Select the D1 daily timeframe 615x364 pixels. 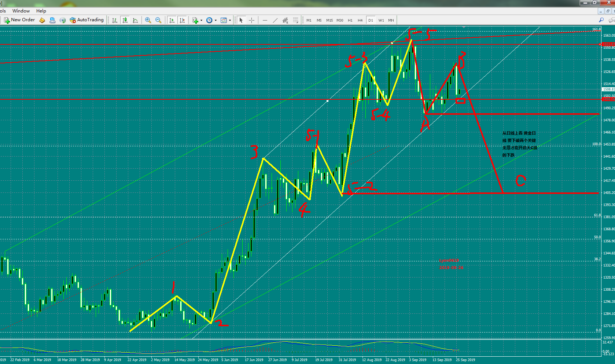point(371,20)
